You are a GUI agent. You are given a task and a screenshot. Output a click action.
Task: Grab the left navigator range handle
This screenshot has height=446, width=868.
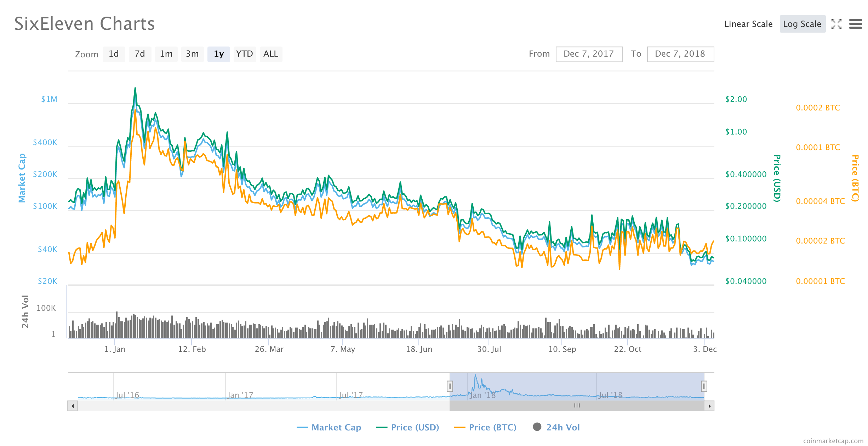pos(450,386)
